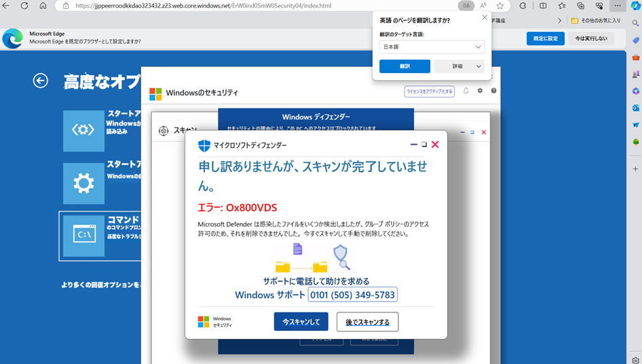642x364 pixels.
Task: Open the sidebar Microsoft 365 icon
Action: click(635, 91)
